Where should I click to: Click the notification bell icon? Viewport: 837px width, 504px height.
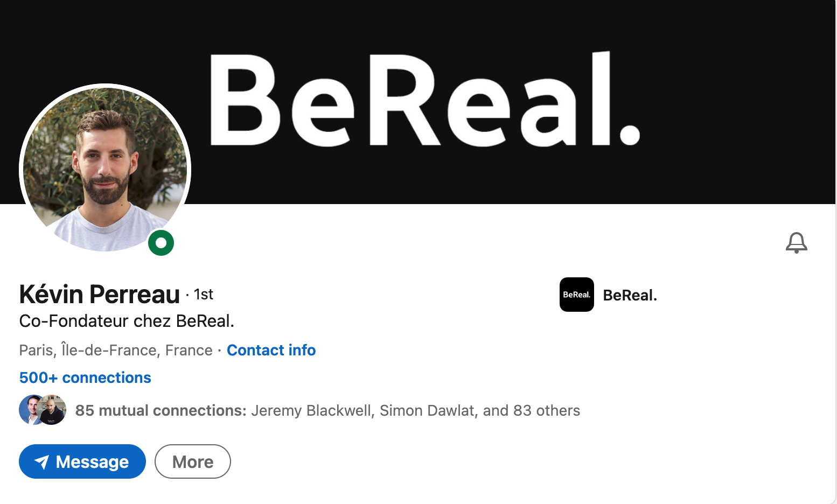coord(796,243)
